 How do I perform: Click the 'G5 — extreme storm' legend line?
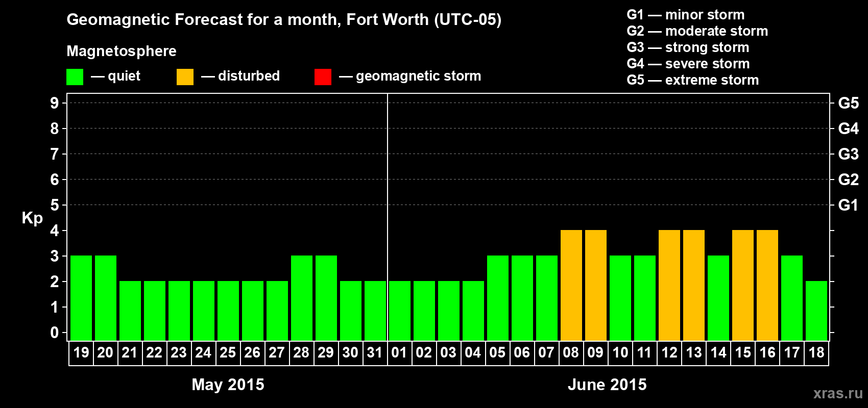pyautogui.click(x=693, y=80)
